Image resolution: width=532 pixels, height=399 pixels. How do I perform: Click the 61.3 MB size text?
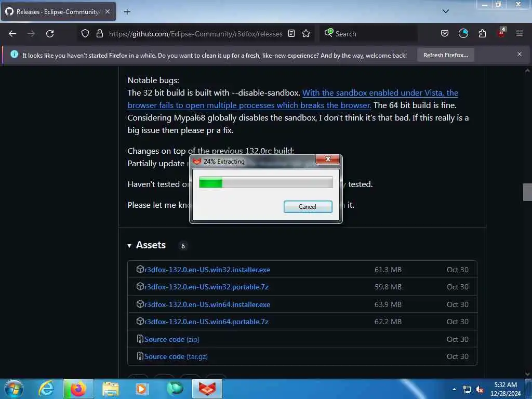(x=388, y=270)
